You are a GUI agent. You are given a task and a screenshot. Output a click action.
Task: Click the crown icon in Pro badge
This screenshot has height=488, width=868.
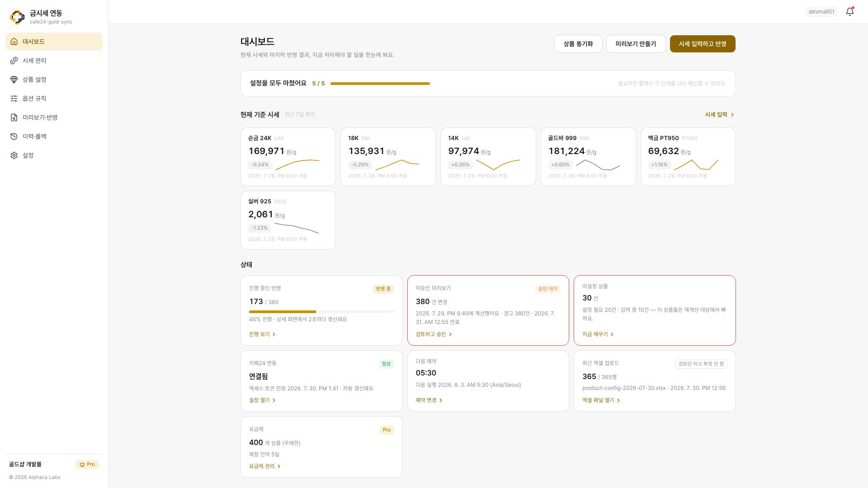(x=82, y=465)
